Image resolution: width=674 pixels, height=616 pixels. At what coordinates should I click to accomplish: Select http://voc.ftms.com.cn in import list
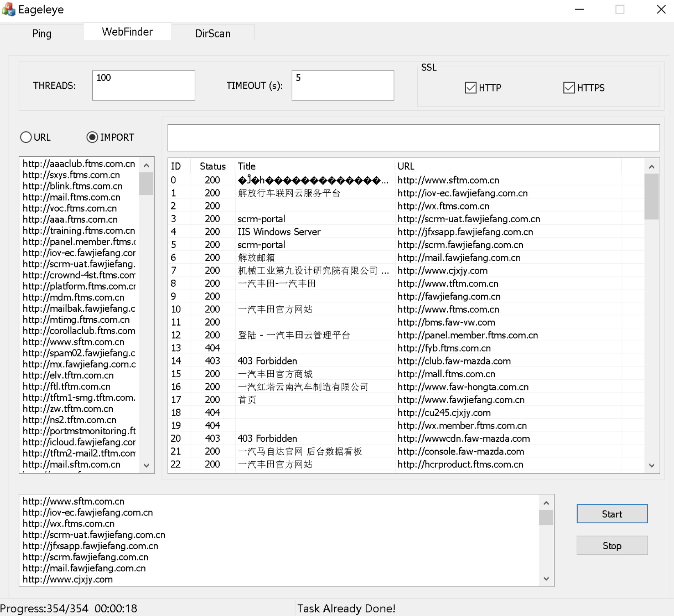[x=70, y=208]
